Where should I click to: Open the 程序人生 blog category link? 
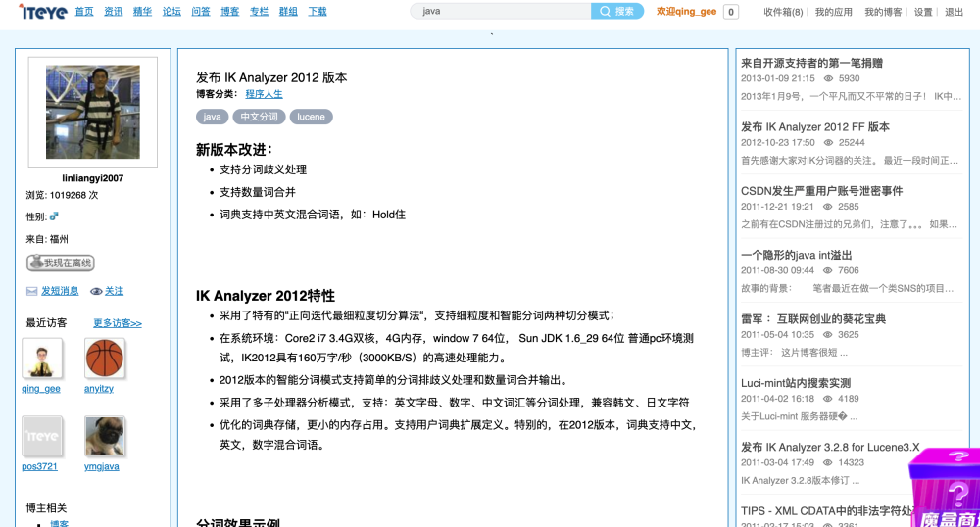coord(264,94)
